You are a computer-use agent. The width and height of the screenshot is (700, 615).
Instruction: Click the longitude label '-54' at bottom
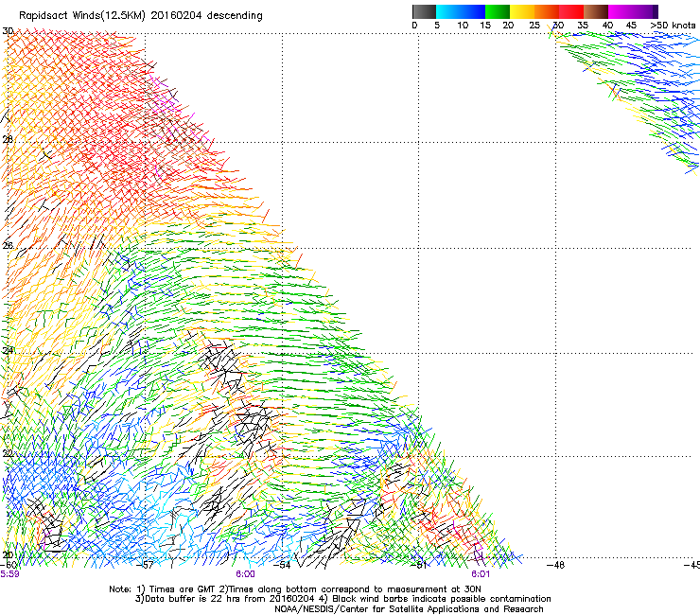click(282, 565)
